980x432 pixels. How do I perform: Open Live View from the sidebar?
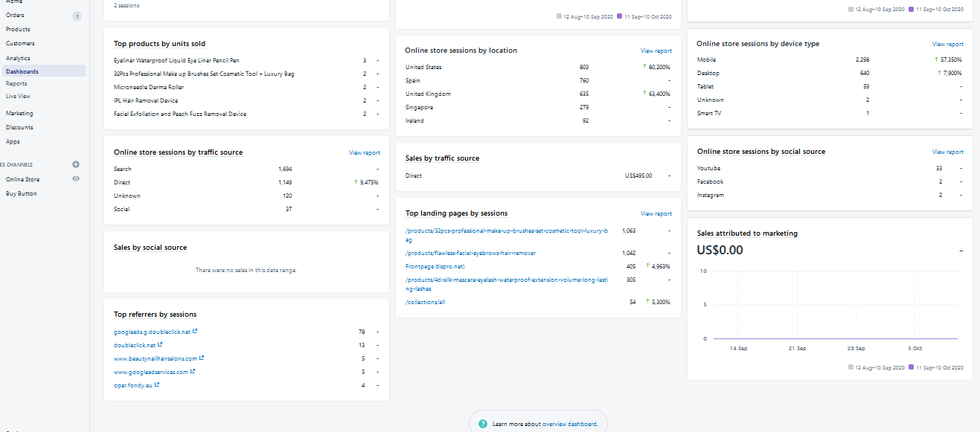pyautogui.click(x=19, y=96)
